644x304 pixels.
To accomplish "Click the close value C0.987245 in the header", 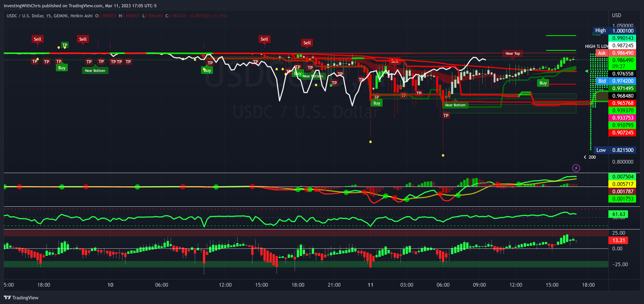I will coord(176,16).
